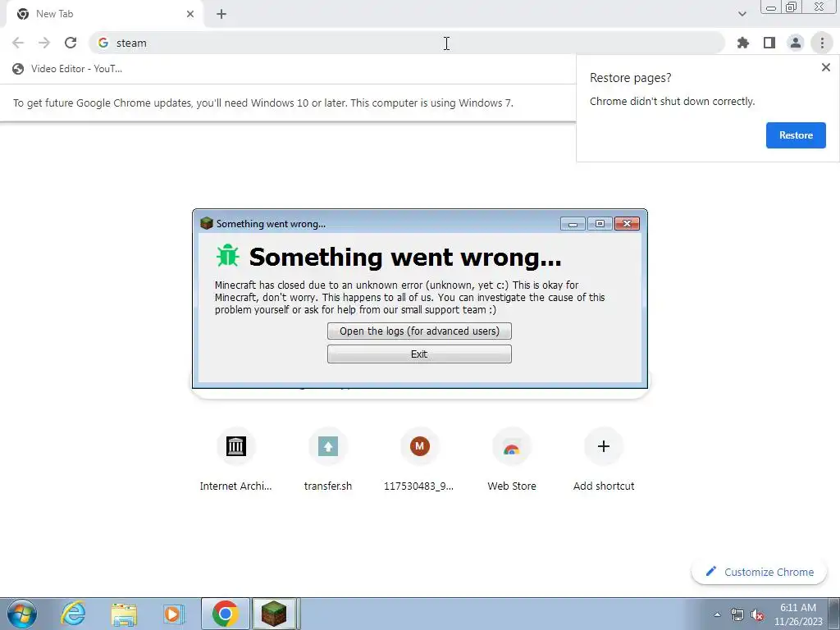This screenshot has width=840, height=630.
Task: Maximize the Something went wrong window
Action: tap(600, 223)
